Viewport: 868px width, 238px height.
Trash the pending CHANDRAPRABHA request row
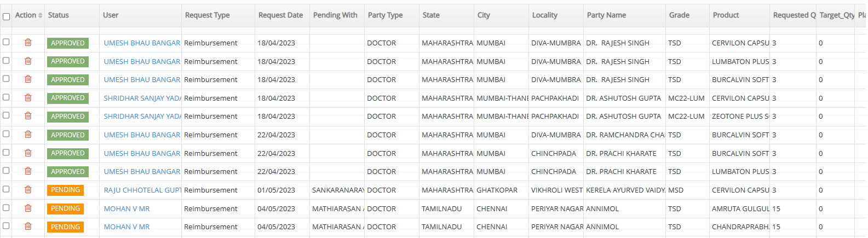point(28,227)
